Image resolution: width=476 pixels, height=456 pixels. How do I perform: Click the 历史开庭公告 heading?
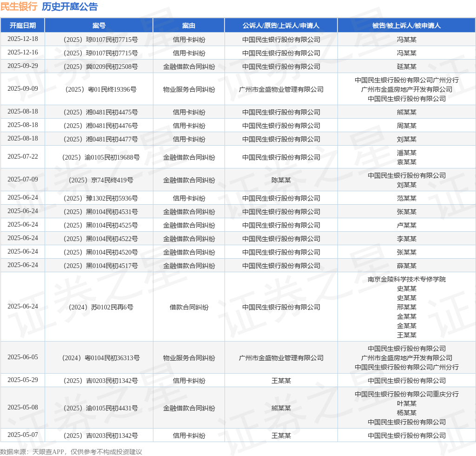coord(70,7)
